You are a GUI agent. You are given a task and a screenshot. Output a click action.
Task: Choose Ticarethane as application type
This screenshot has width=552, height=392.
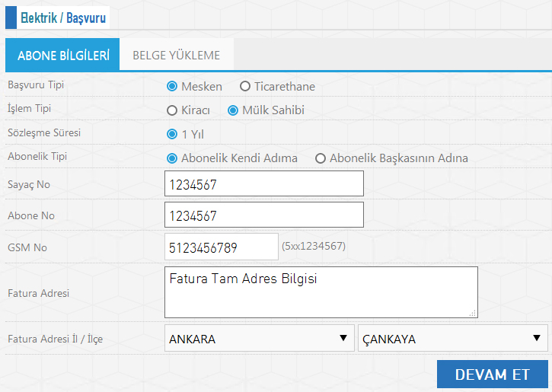[245, 86]
